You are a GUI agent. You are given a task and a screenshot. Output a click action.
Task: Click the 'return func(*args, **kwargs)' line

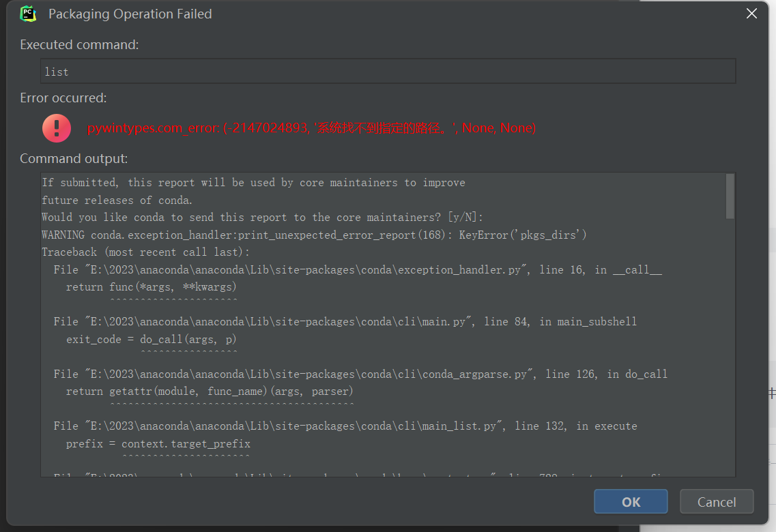151,286
